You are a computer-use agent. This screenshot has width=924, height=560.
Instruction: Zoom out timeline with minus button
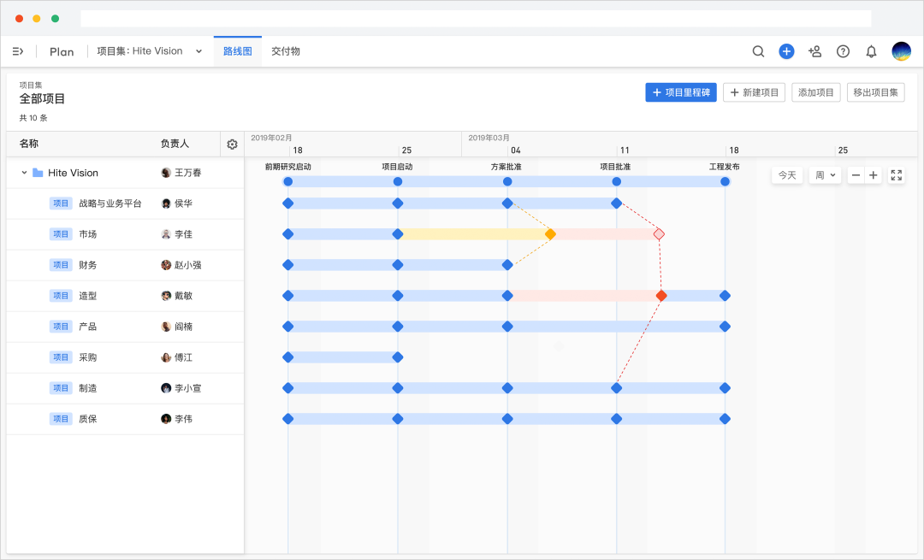[856, 175]
